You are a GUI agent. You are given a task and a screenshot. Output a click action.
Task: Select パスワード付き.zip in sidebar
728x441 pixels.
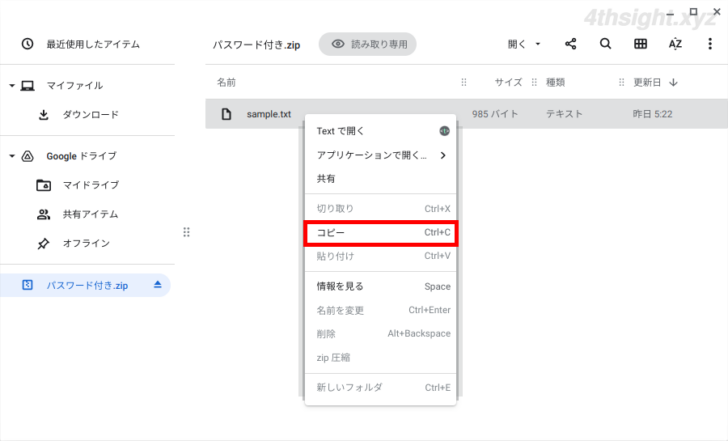85,285
